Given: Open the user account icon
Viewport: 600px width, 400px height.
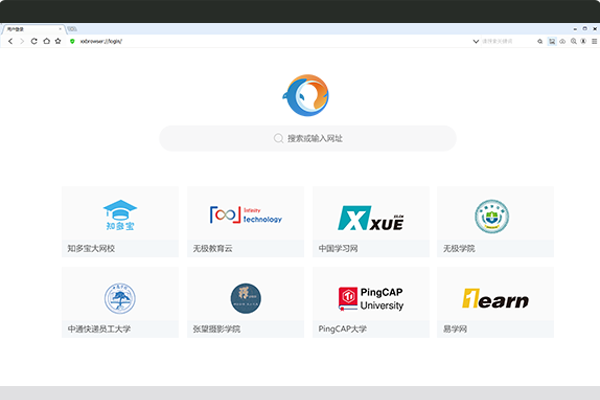Looking at the screenshot, I should click(583, 41).
